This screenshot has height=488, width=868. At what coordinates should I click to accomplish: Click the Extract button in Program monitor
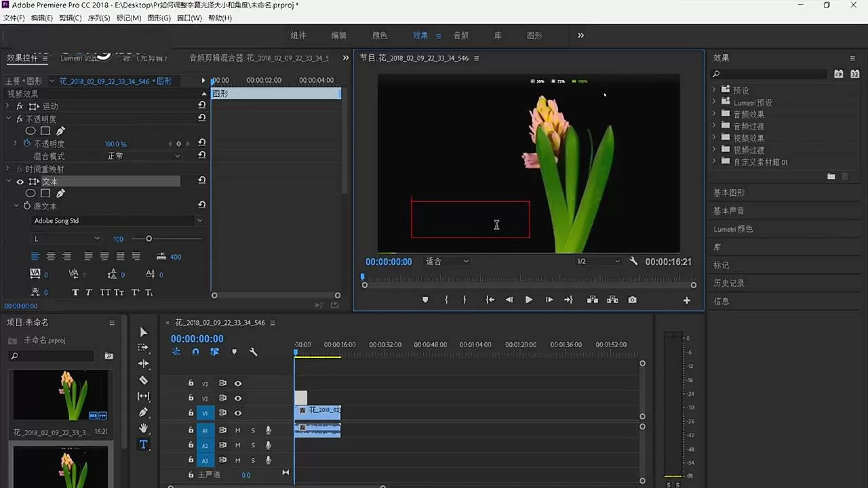[x=612, y=300]
